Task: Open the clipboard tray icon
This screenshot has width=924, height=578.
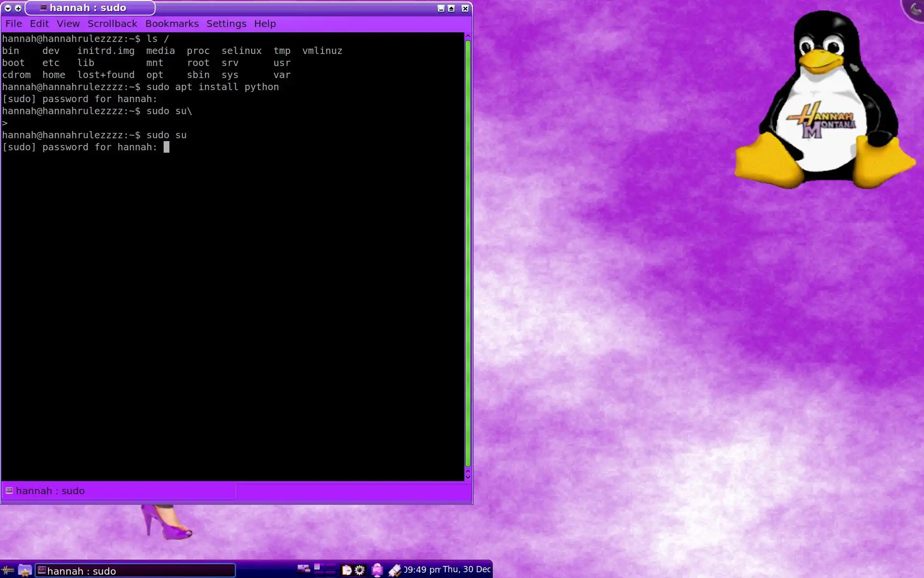Action: click(346, 570)
